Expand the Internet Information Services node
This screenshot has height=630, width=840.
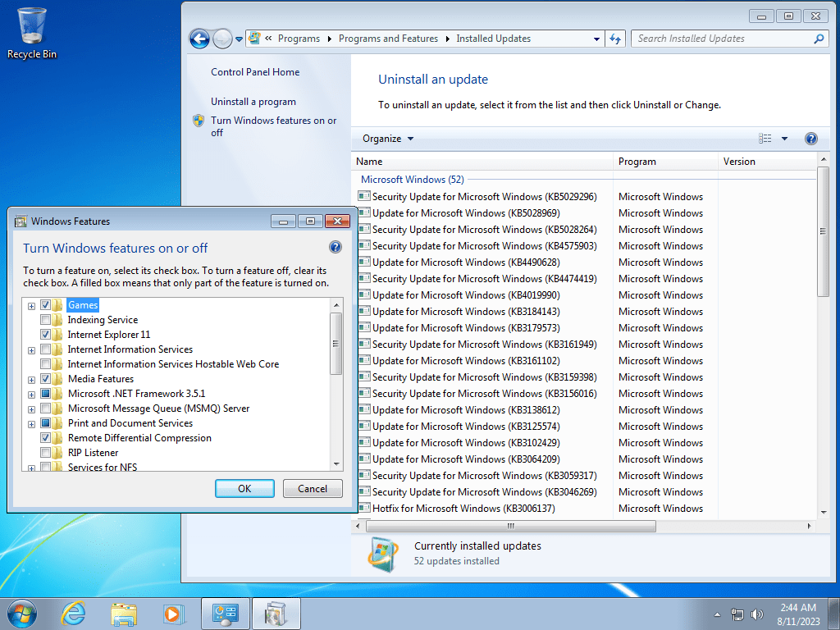tap(32, 351)
